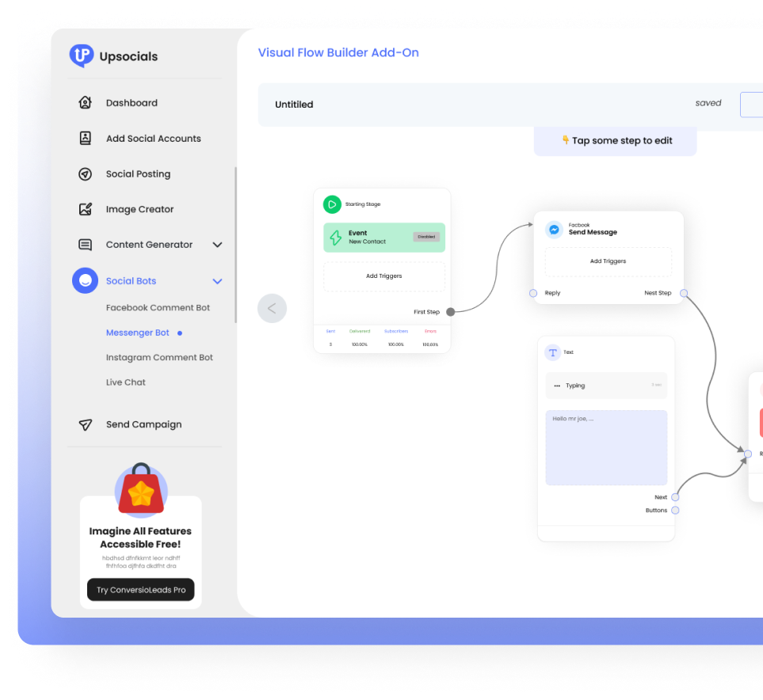Click the Delivered stat label
This screenshot has width=763, height=700.
[360, 331]
